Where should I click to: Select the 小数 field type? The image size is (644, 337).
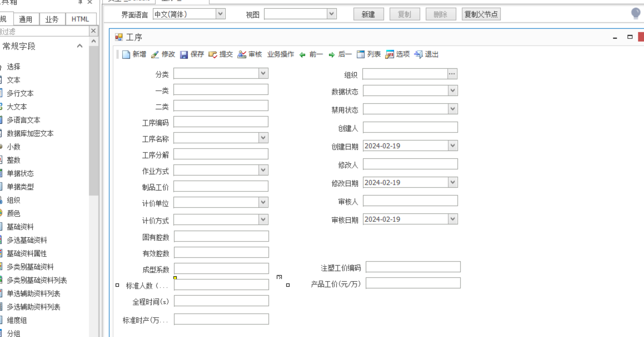[x=13, y=147]
